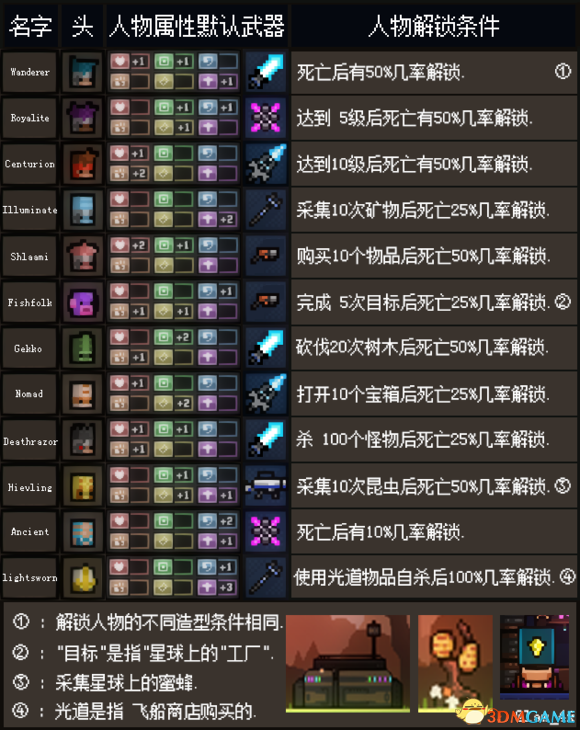
Task: Click the Gekko green lizard head
Action: [83, 348]
